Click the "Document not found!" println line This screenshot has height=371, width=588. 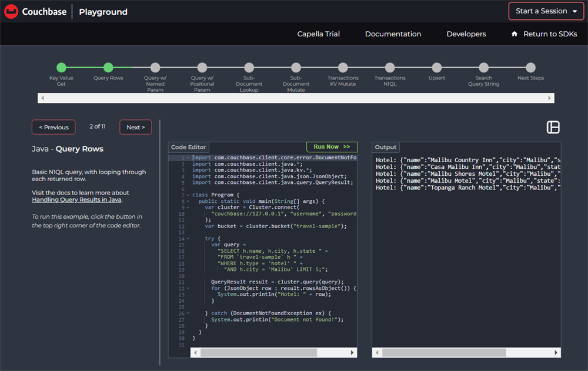(x=277, y=320)
